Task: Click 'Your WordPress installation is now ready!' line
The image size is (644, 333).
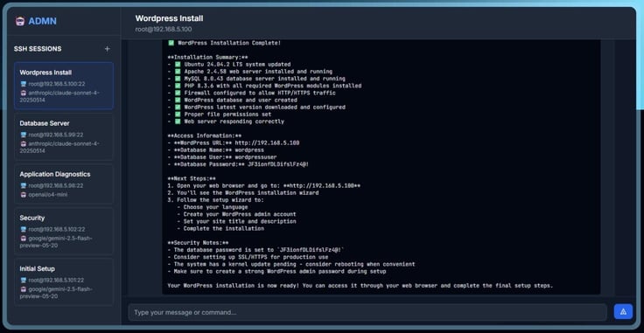Action: pos(360,286)
